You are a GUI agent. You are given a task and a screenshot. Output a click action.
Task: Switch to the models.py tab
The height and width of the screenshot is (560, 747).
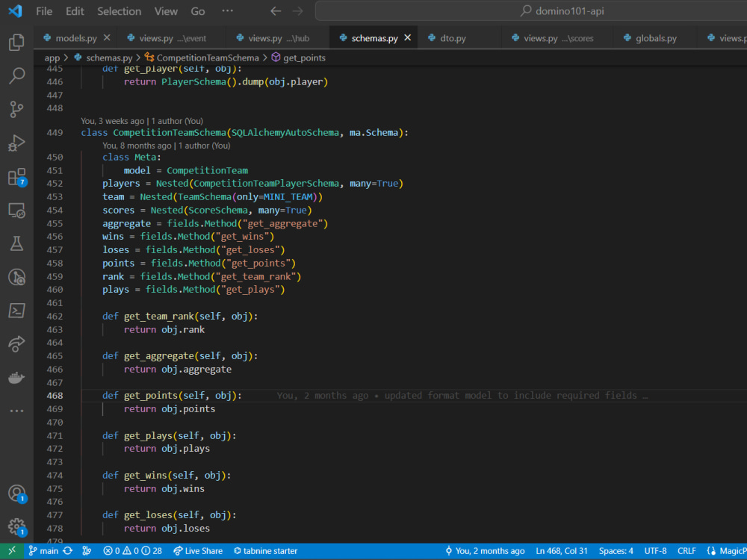(75, 38)
